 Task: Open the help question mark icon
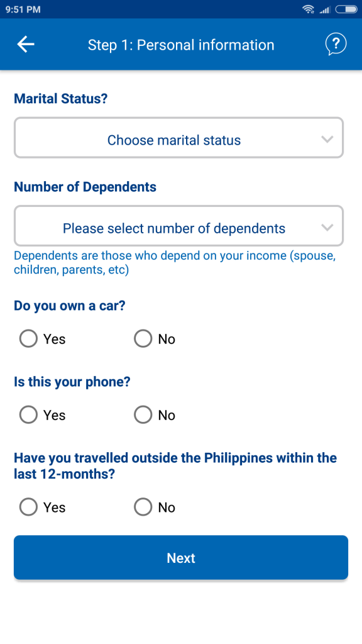[x=336, y=44]
